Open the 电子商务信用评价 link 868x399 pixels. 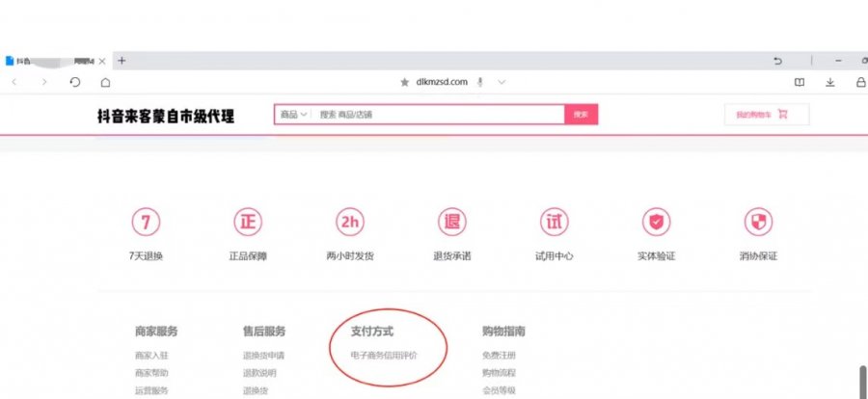(384, 356)
